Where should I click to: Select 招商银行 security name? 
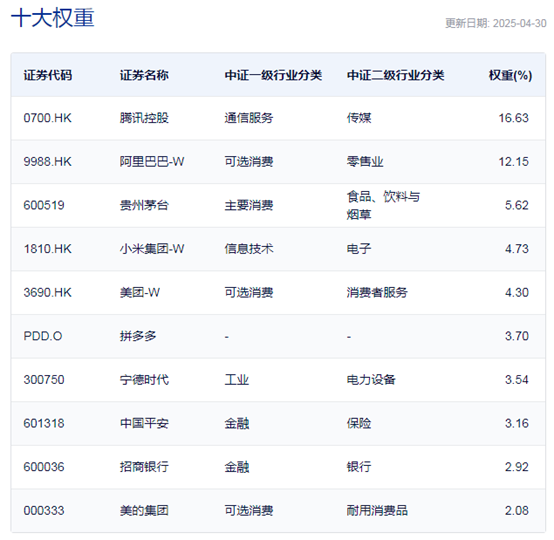144,467
